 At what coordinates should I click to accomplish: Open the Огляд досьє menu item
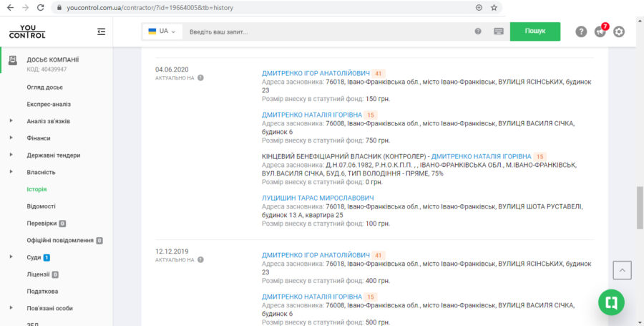[44, 87]
